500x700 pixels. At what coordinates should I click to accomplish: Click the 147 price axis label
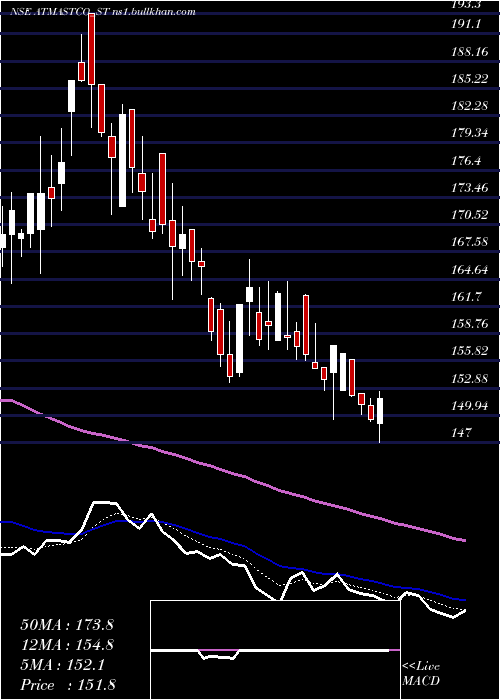tap(462, 433)
